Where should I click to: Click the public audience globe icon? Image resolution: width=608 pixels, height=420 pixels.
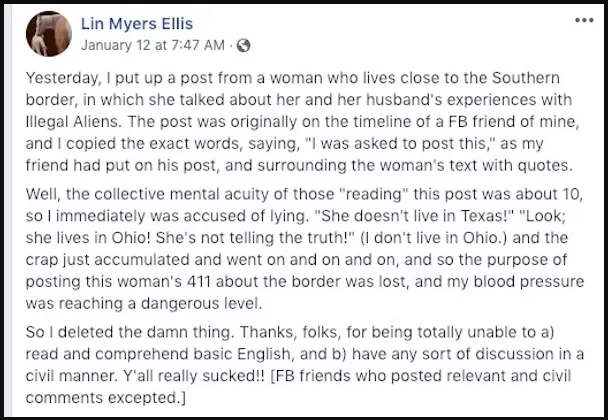[x=243, y=45]
